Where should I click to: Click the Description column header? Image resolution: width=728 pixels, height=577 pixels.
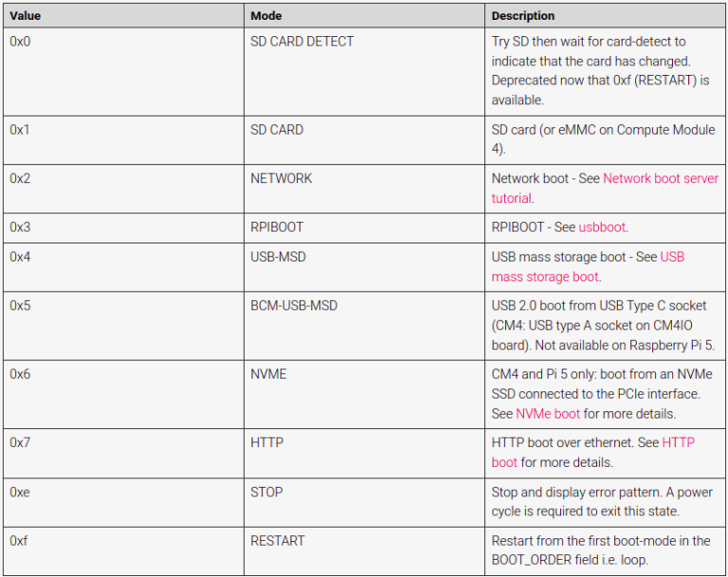[523, 16]
